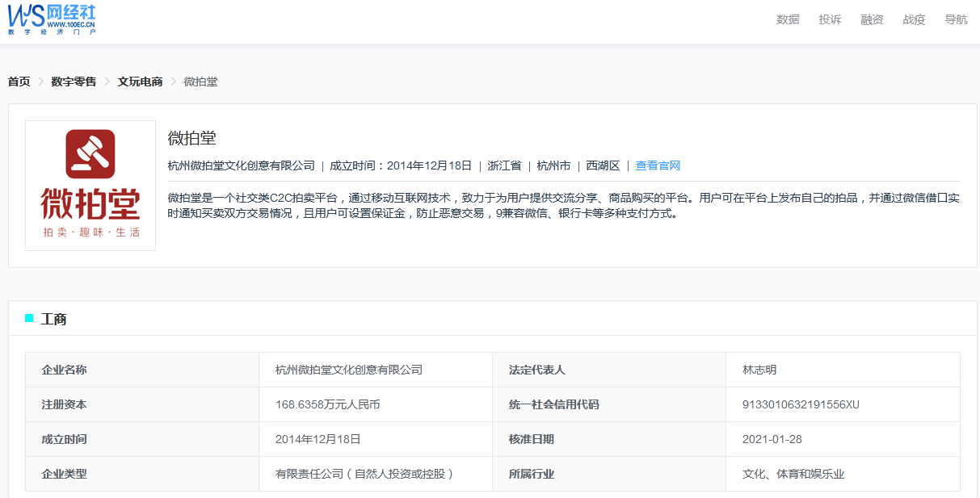Select the 核准日期 table label
The height and width of the screenshot is (498, 980).
(x=532, y=439)
